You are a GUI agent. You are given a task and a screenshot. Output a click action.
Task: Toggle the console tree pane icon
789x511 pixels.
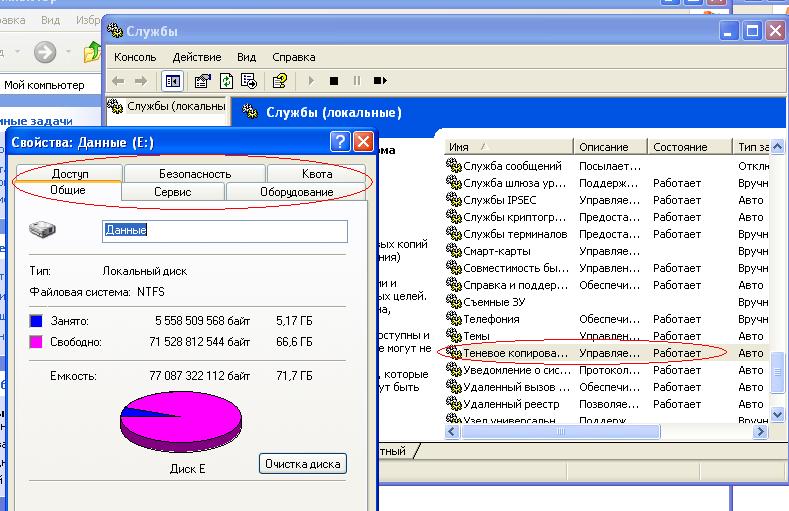point(173,81)
